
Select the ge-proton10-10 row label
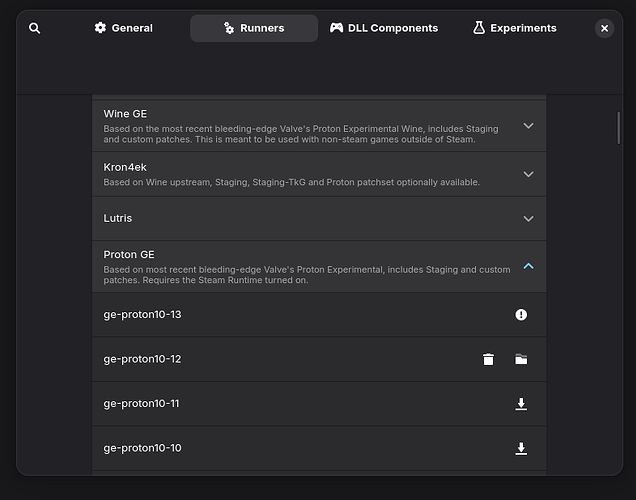coord(142,448)
